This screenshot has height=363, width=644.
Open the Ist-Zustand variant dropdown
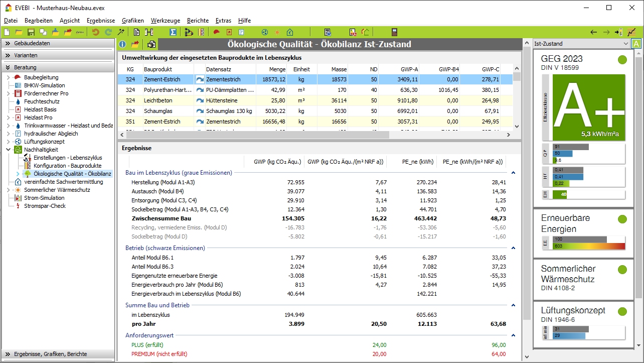[x=625, y=44]
